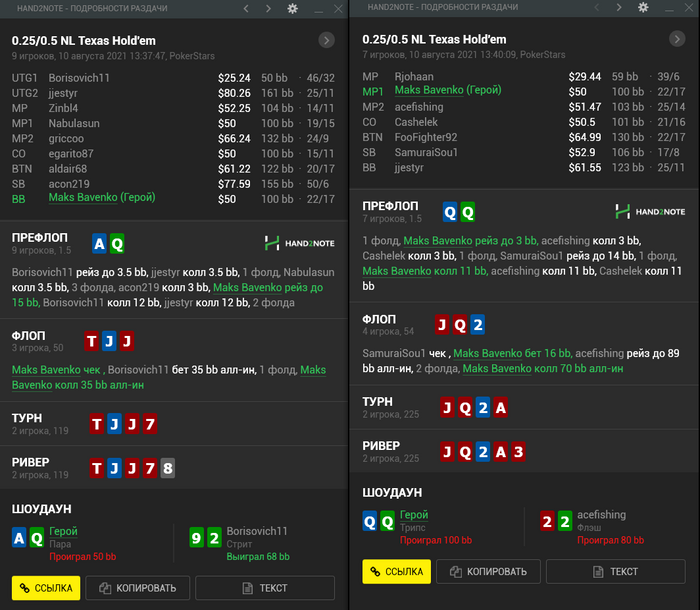Click Герой link in right showdown

pyautogui.click(x=414, y=515)
